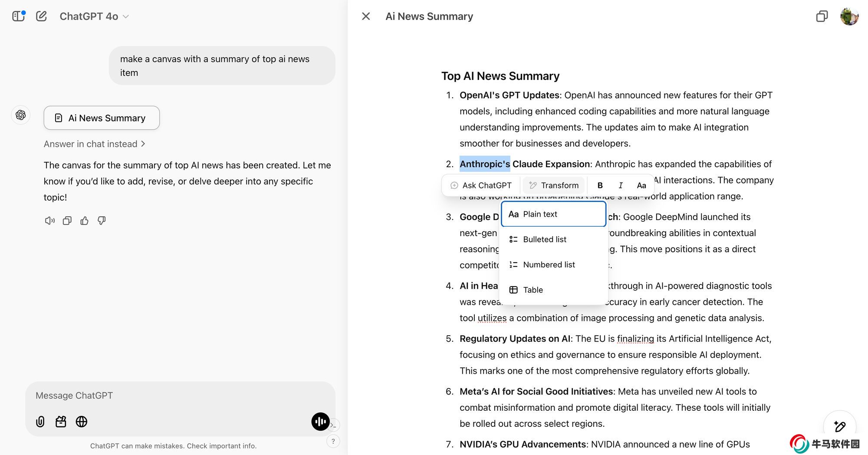Open the Aa text style dropdown
This screenshot has width=868, height=455.
click(x=641, y=185)
